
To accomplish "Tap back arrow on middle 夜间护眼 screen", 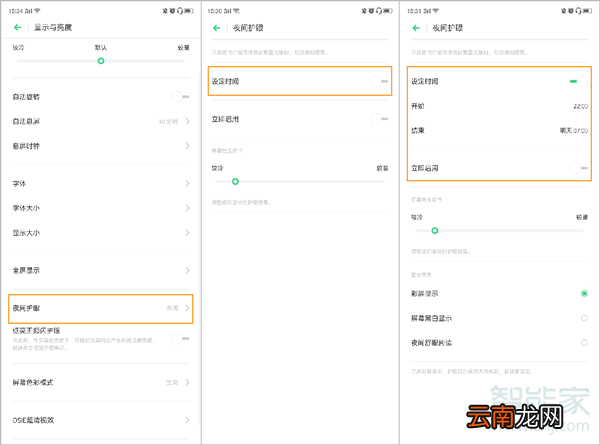I will tap(217, 28).
